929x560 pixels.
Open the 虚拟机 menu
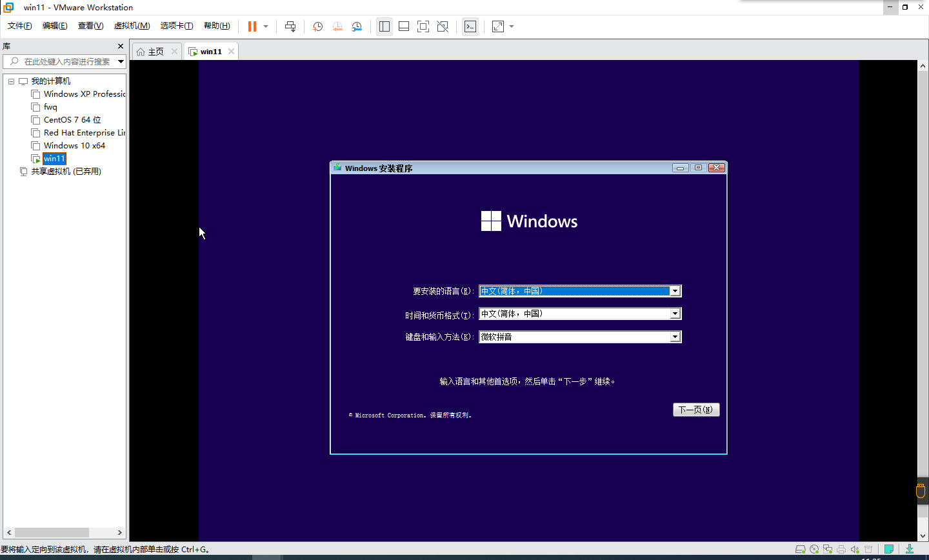pyautogui.click(x=132, y=26)
